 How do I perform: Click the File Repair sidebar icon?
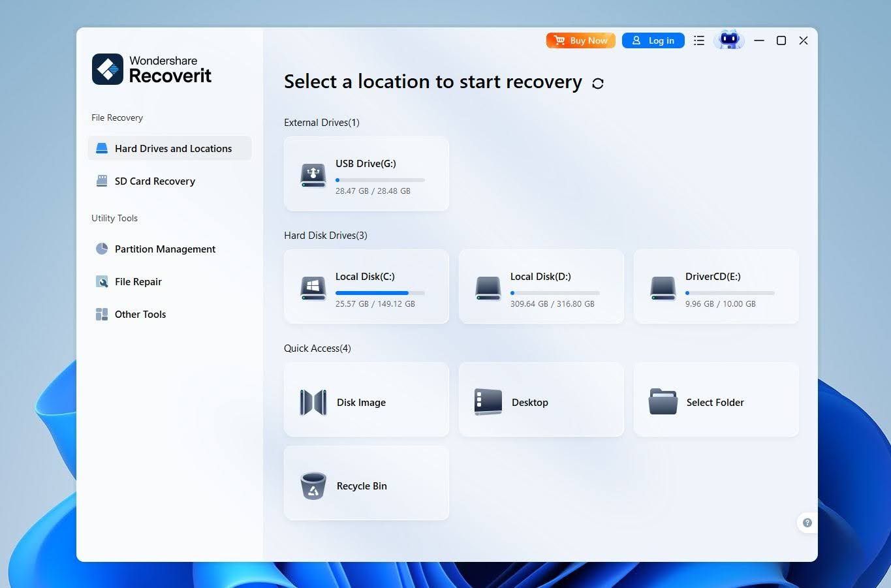point(102,282)
